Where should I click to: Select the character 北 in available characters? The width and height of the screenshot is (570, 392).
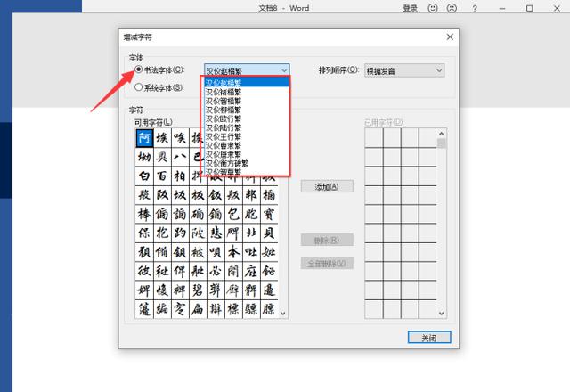(251, 233)
